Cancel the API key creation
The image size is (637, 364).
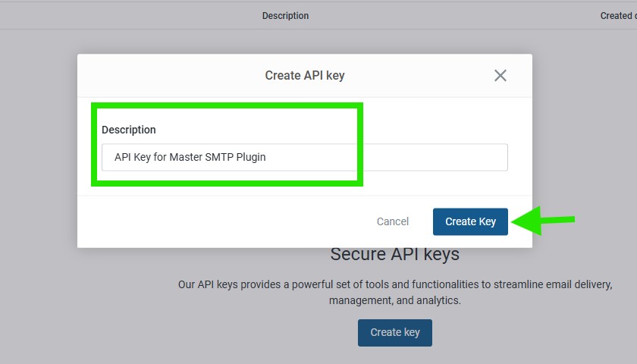(392, 221)
